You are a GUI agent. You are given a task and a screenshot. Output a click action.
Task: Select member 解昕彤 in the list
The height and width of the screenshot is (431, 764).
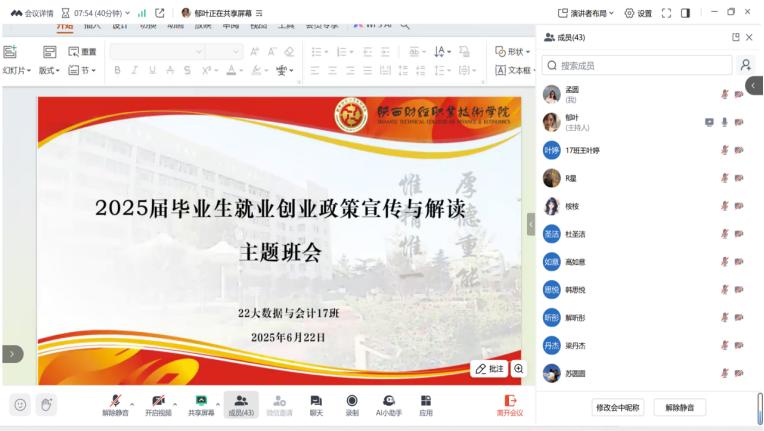click(647, 318)
